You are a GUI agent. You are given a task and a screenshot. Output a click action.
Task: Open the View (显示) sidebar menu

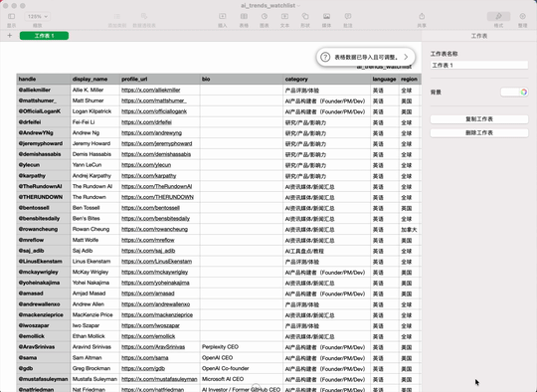tap(11, 17)
